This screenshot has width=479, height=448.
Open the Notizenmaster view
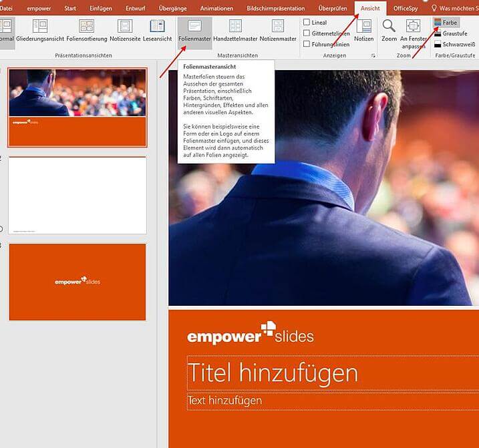pyautogui.click(x=278, y=31)
